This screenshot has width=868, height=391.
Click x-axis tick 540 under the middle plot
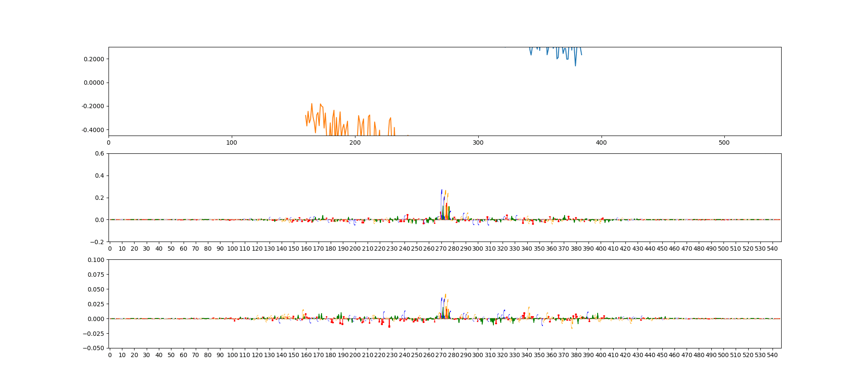point(773,249)
